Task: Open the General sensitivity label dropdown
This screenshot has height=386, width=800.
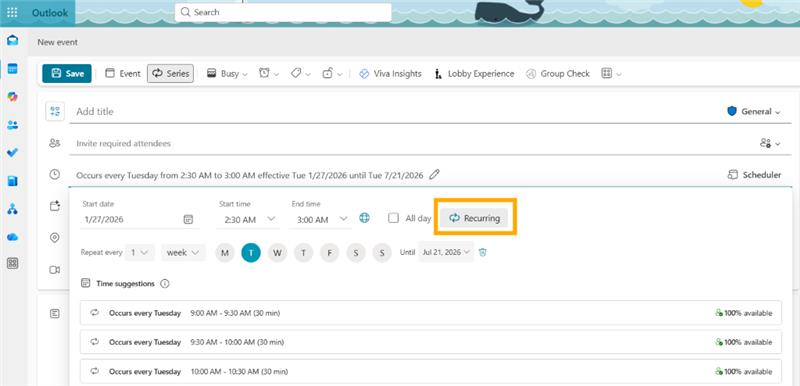Action: (x=754, y=111)
